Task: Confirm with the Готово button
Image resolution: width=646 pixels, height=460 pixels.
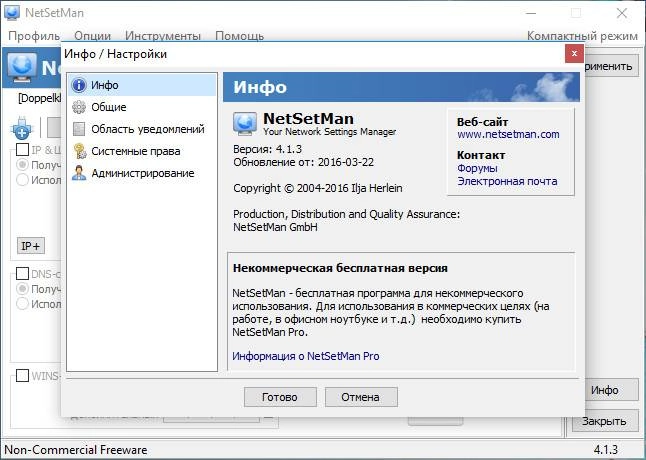Action: [x=280, y=397]
